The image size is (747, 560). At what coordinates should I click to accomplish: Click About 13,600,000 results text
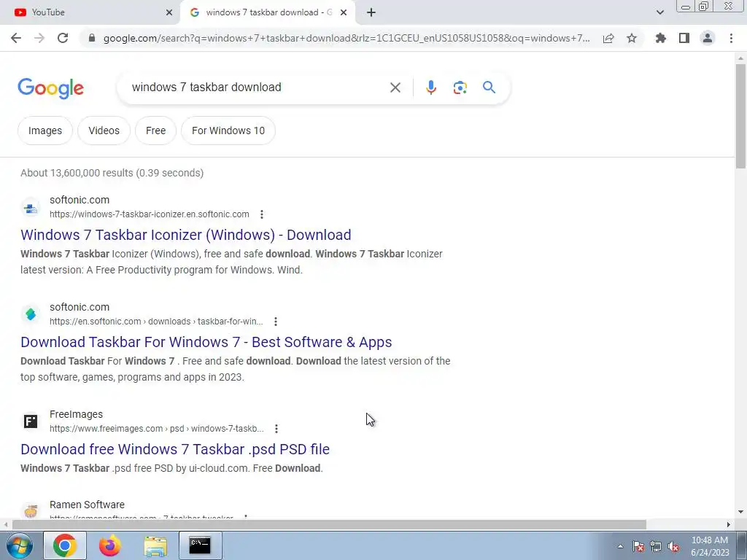click(x=112, y=173)
